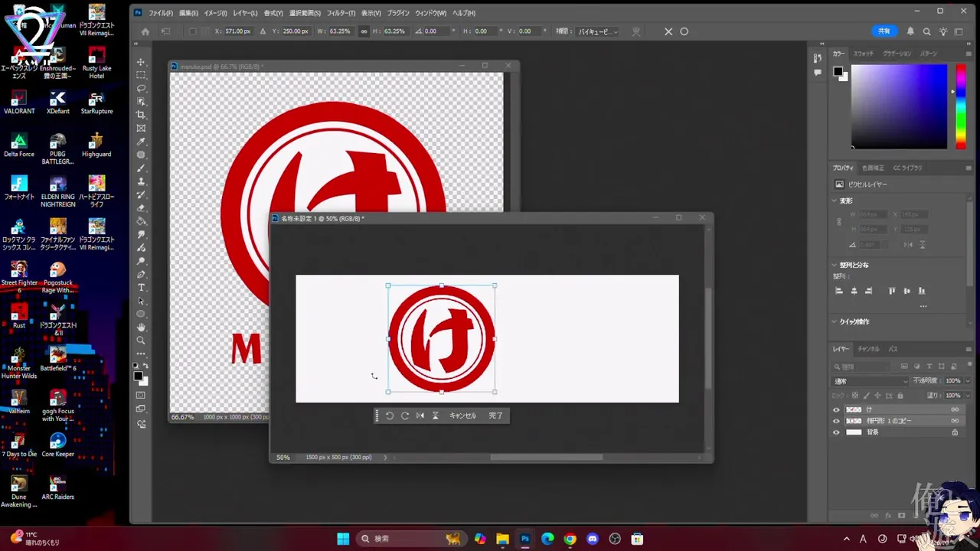
Task: Open the more options dots in the alignment section
Action: [923, 306]
